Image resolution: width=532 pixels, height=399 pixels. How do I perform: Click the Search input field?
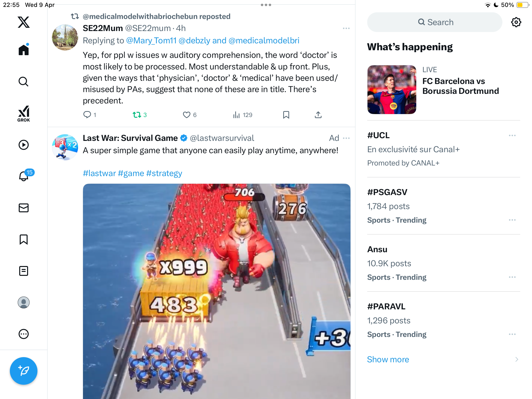[x=435, y=22]
